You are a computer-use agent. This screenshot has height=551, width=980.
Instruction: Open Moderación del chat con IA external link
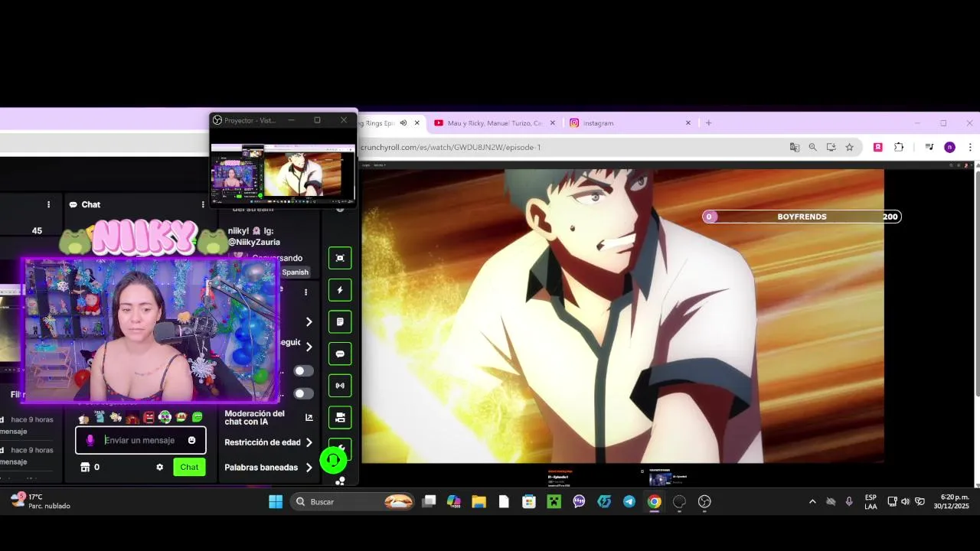(x=309, y=417)
